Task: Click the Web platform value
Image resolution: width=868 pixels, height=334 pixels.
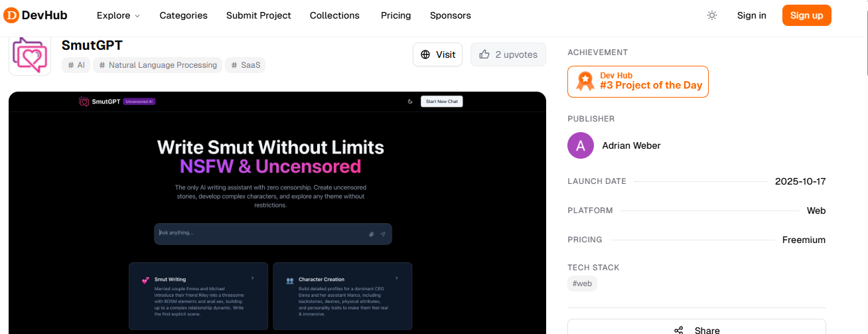Action: pyautogui.click(x=816, y=210)
